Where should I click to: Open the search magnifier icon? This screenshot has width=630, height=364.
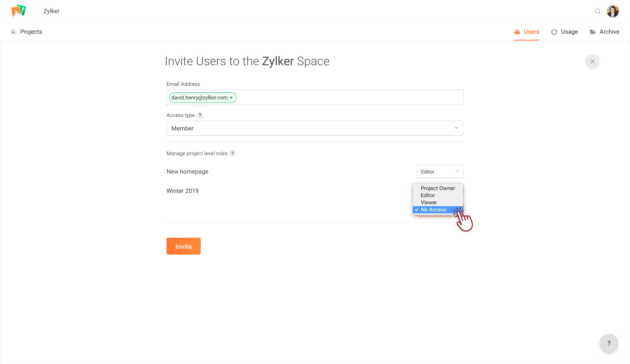point(598,11)
